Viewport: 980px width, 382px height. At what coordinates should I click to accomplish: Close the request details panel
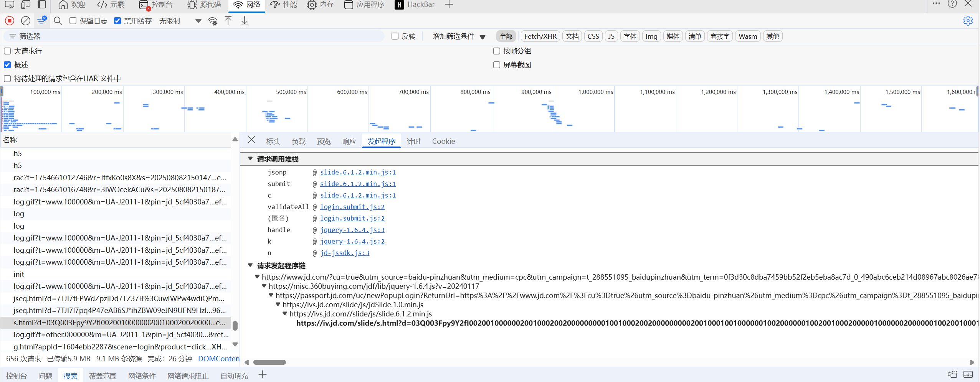pos(251,140)
